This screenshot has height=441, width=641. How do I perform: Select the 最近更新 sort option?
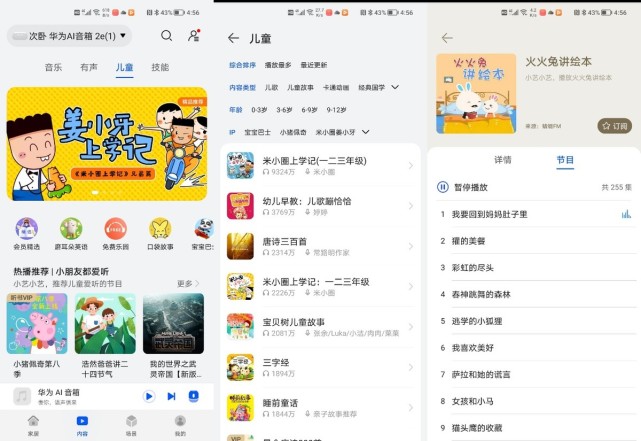[x=314, y=65]
